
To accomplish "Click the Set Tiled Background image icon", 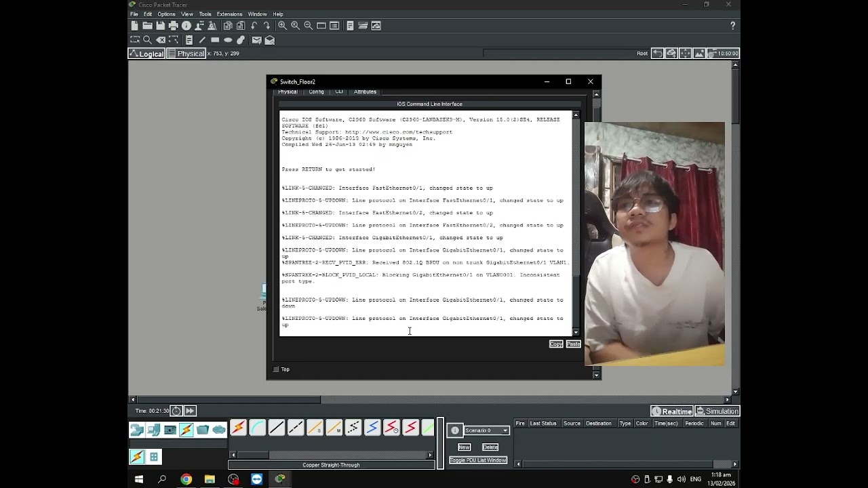I will 699,54.
